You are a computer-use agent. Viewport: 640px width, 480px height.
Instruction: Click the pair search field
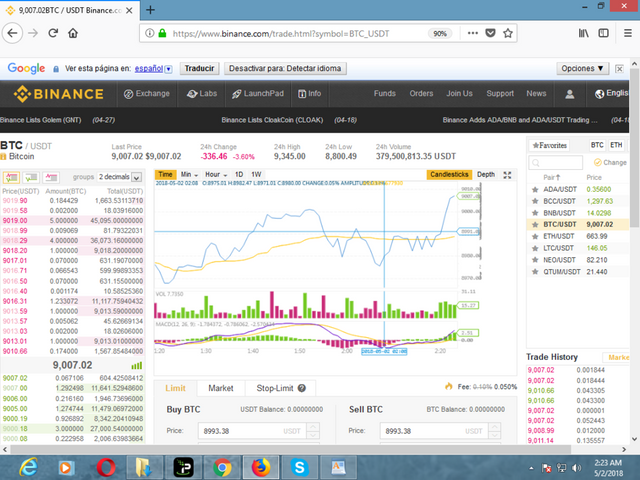[x=556, y=162]
